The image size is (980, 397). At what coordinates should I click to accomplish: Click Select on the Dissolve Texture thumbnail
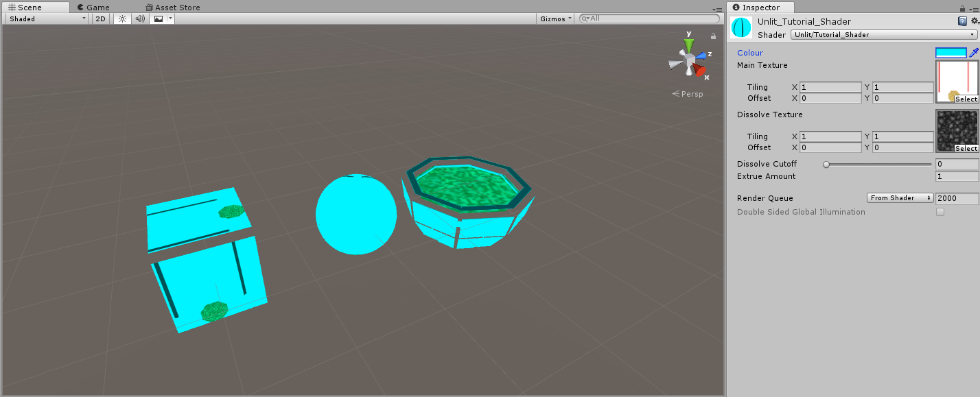pyautogui.click(x=965, y=148)
